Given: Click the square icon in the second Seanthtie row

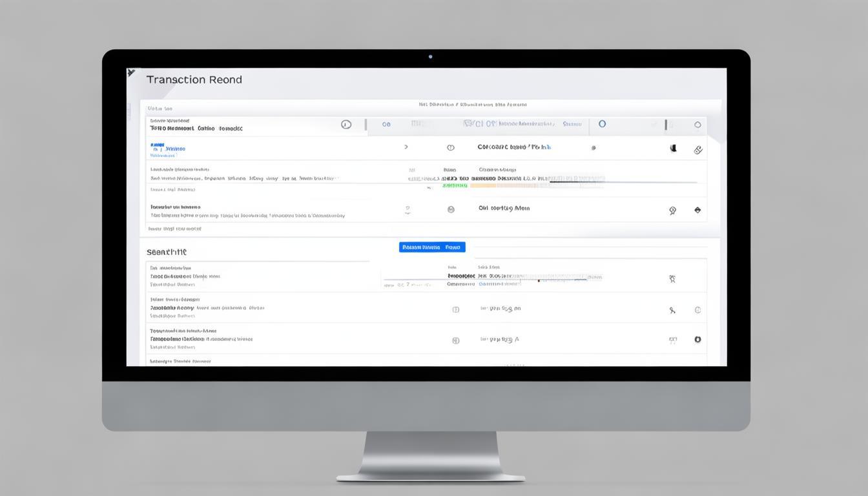Looking at the screenshot, I should [456, 310].
